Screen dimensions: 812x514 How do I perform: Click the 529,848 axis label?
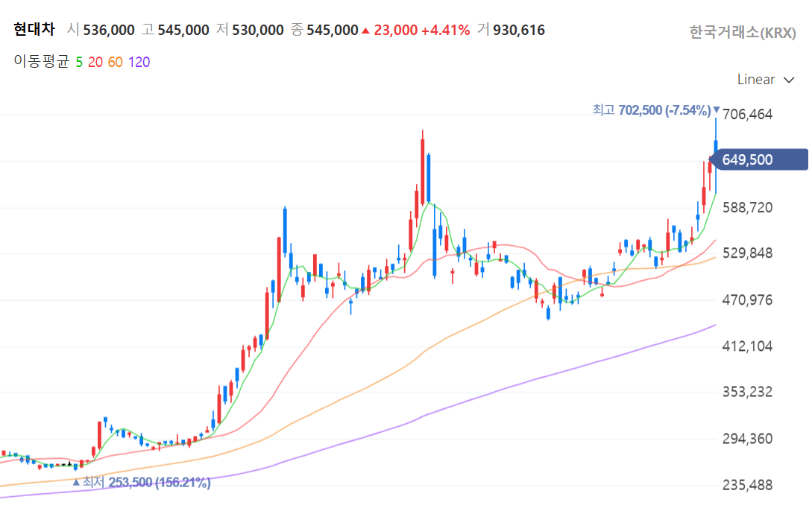click(747, 253)
